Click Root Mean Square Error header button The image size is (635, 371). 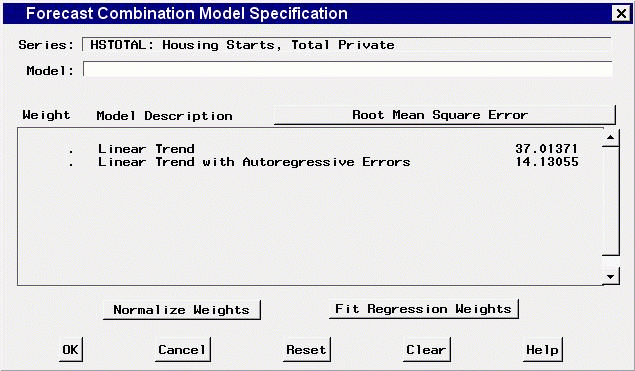pyautogui.click(x=444, y=115)
